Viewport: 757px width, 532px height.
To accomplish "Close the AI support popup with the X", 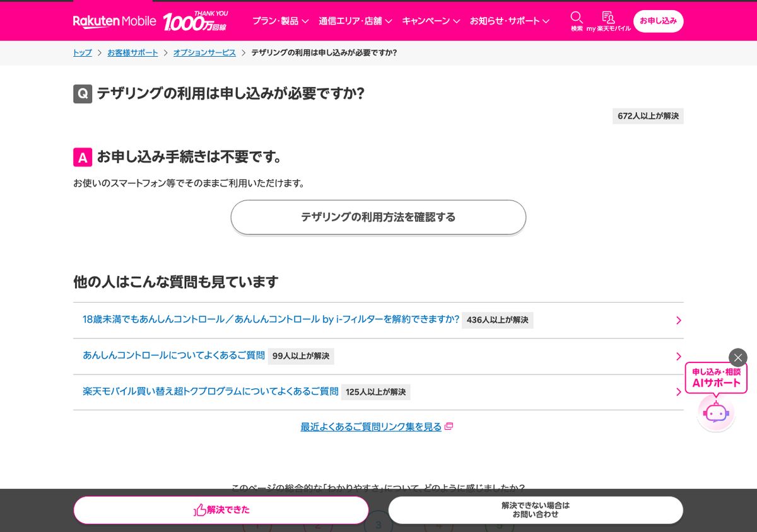I will [x=737, y=357].
